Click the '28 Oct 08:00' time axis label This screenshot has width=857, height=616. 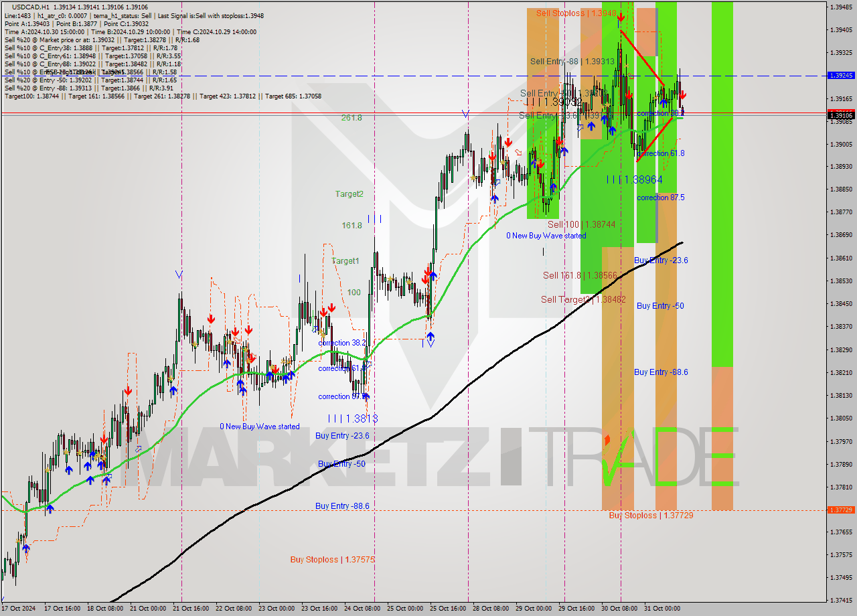[489, 609]
